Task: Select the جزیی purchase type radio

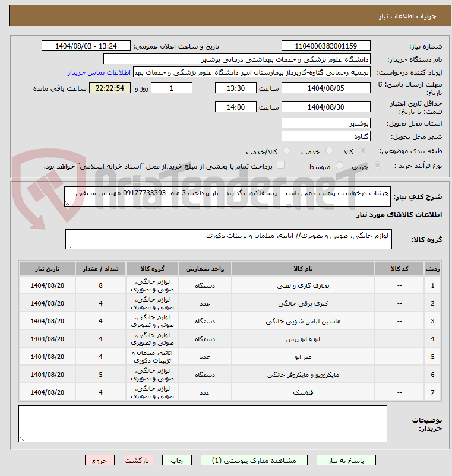Action: tap(377, 166)
